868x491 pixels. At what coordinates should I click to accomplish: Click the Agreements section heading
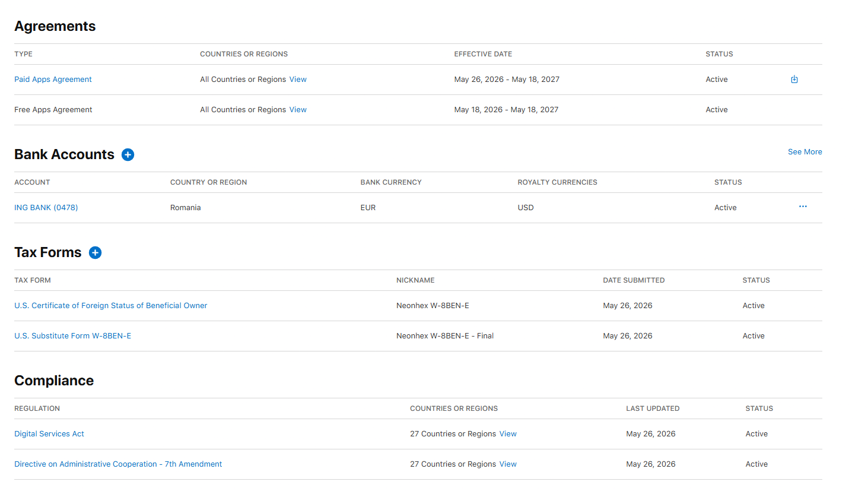pyautogui.click(x=55, y=27)
